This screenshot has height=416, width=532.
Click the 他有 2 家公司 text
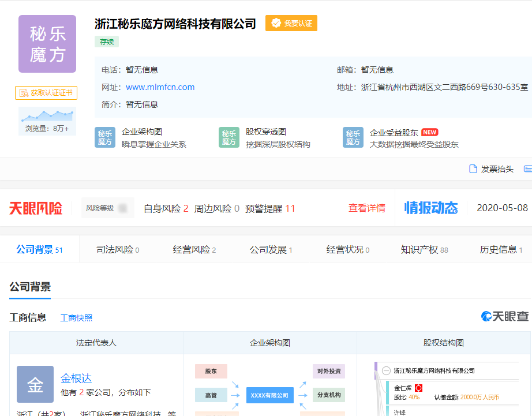[106, 392]
